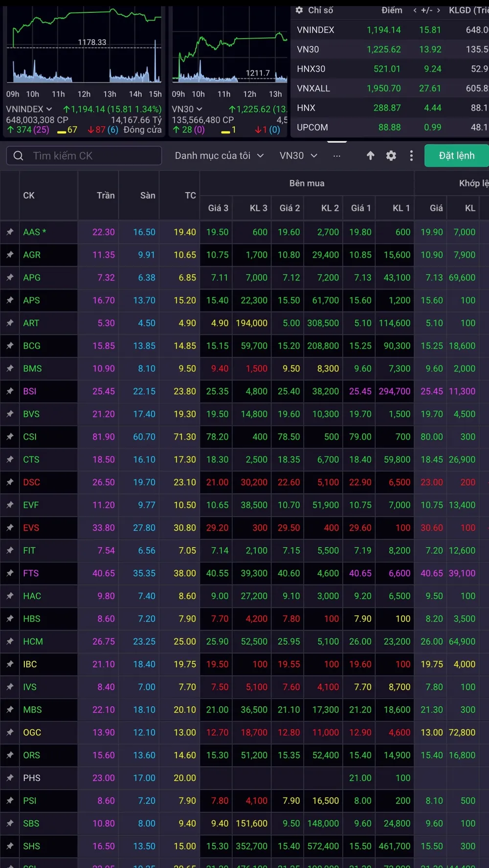Sort by the CK column header

tap(29, 196)
